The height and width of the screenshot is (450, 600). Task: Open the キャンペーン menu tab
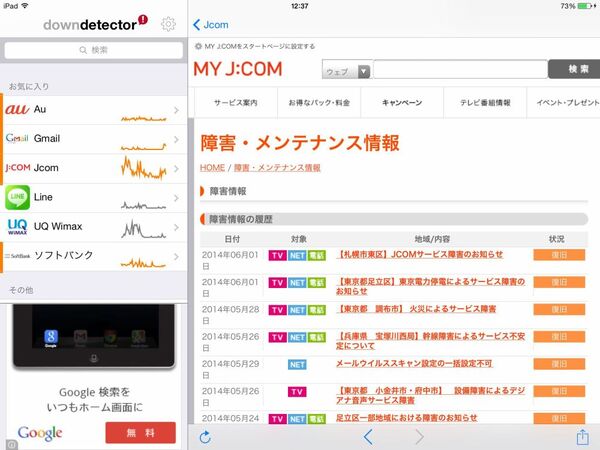(402, 103)
